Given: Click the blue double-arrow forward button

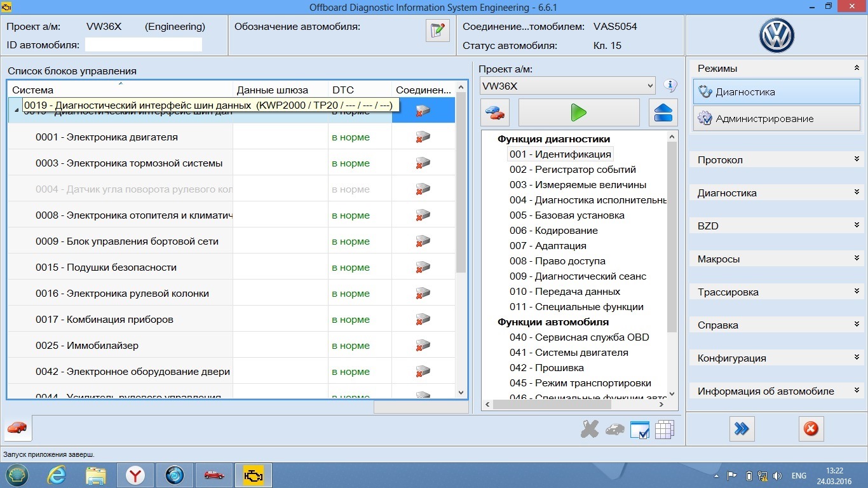Looking at the screenshot, I should pyautogui.click(x=742, y=429).
